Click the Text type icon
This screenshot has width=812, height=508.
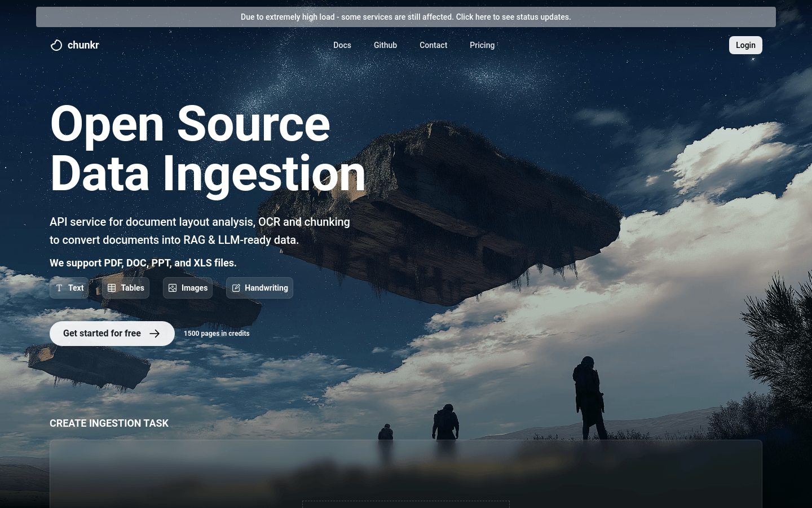tap(59, 288)
